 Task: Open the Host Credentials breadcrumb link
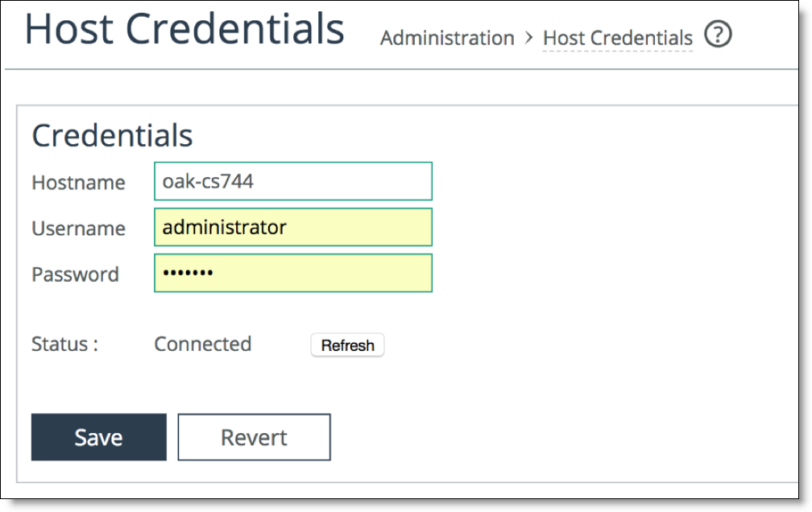pos(617,38)
